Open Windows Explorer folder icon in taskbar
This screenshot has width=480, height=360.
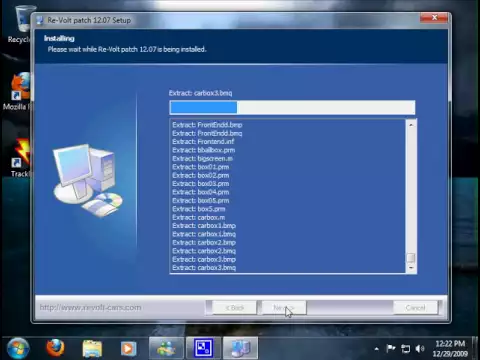pos(92,349)
